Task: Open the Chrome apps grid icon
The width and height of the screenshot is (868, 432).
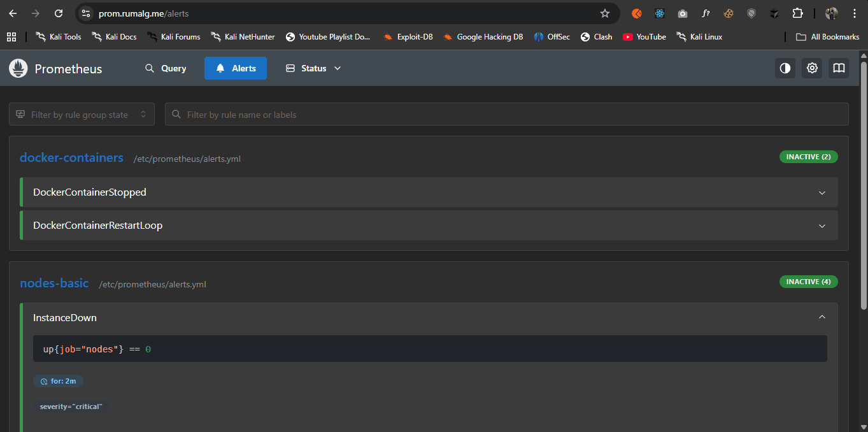Action: tap(11, 37)
